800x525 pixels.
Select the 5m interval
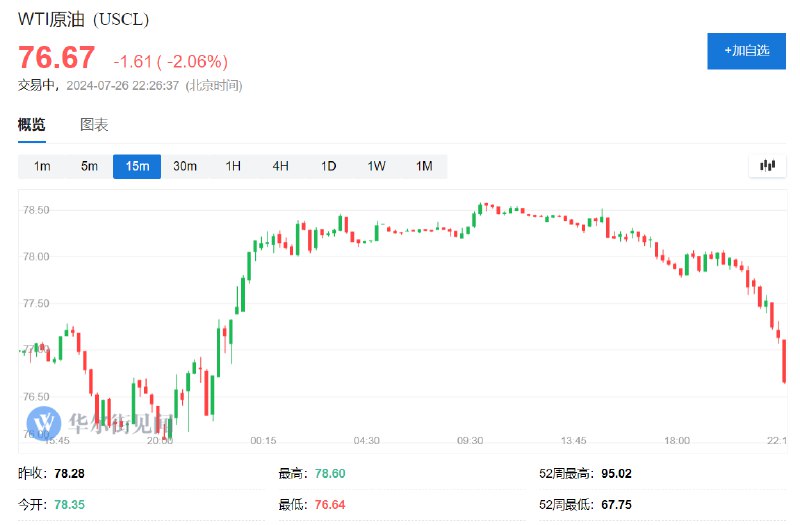point(89,166)
